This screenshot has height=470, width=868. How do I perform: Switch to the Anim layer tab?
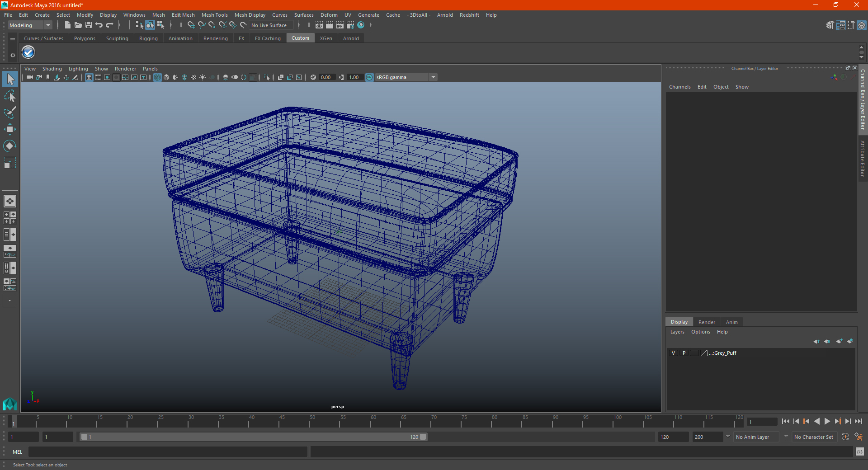click(x=731, y=322)
